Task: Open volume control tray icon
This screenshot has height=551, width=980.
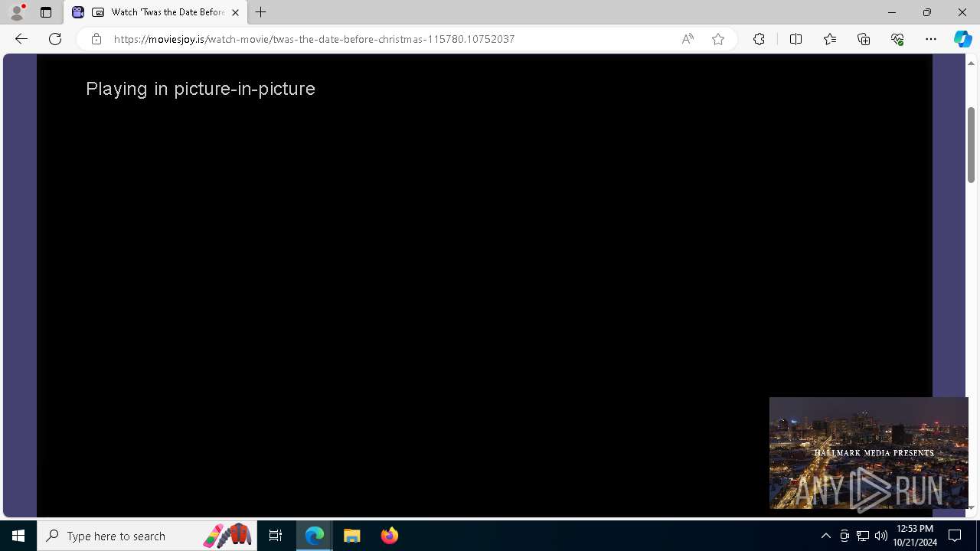Action: tap(881, 536)
